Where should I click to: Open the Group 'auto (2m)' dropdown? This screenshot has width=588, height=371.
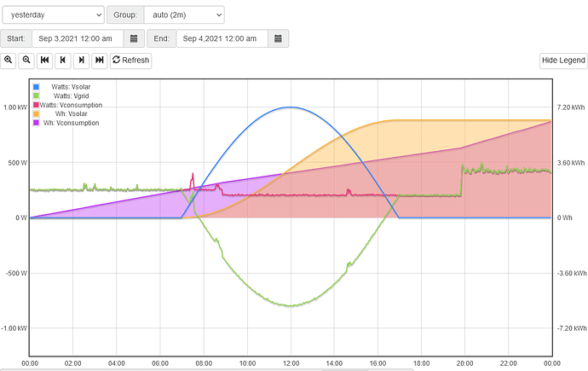click(x=184, y=15)
